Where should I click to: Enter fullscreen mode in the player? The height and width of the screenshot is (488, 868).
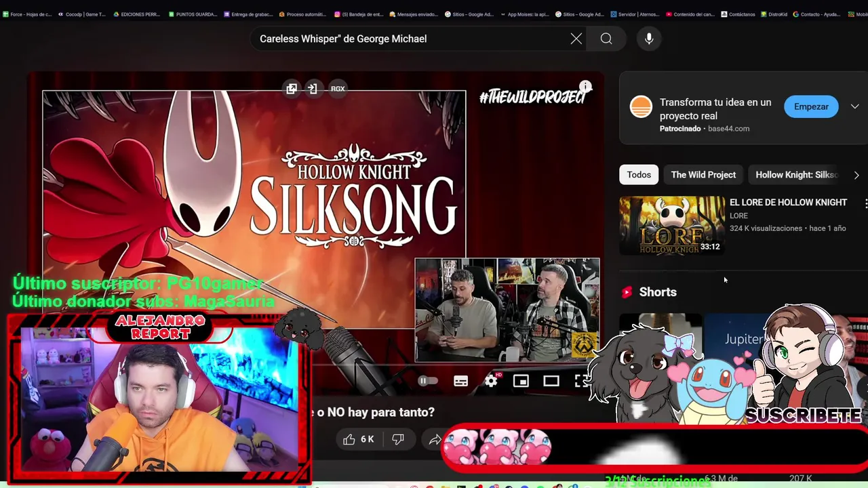coord(581,381)
